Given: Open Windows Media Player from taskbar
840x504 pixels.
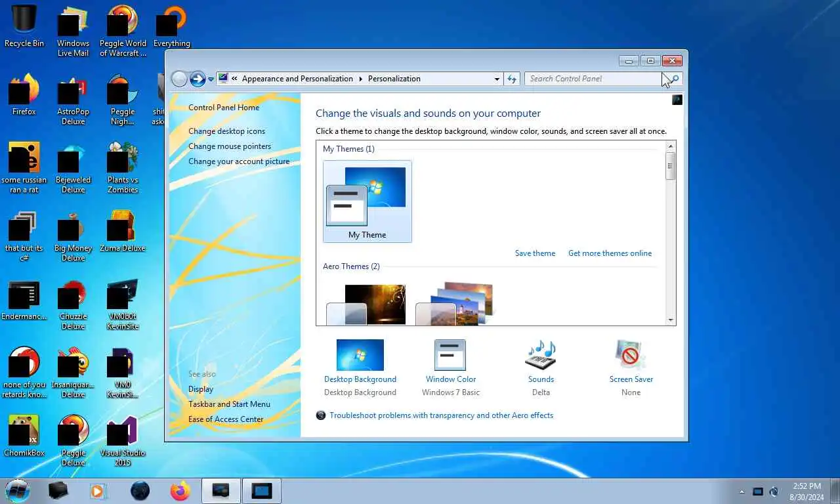Looking at the screenshot, I should coord(98,490).
